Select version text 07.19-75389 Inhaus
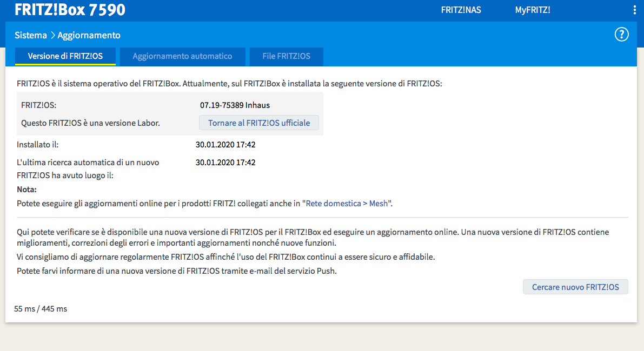644x351 pixels. 235,105
